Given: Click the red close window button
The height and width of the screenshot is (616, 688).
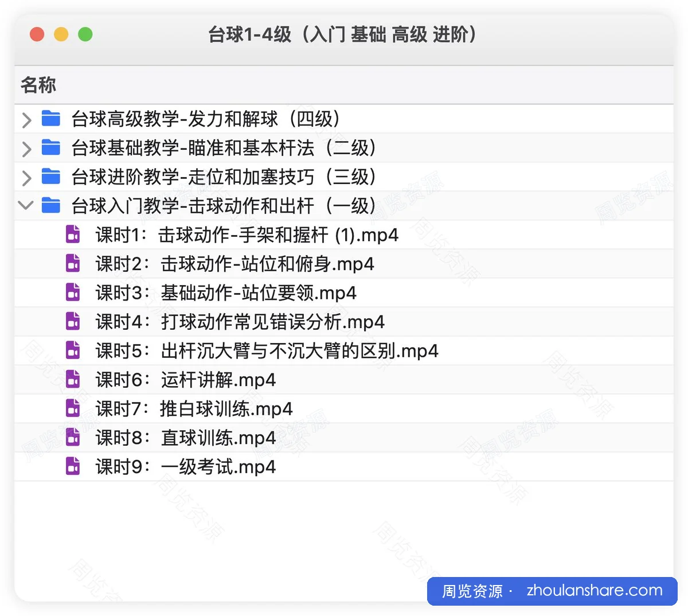Looking at the screenshot, I should (x=37, y=34).
